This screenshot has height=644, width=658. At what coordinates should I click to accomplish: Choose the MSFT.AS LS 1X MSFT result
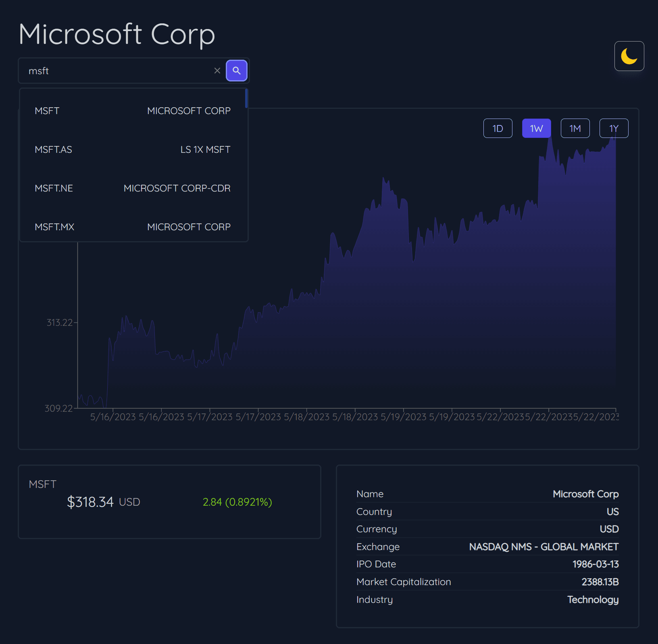coord(133,149)
